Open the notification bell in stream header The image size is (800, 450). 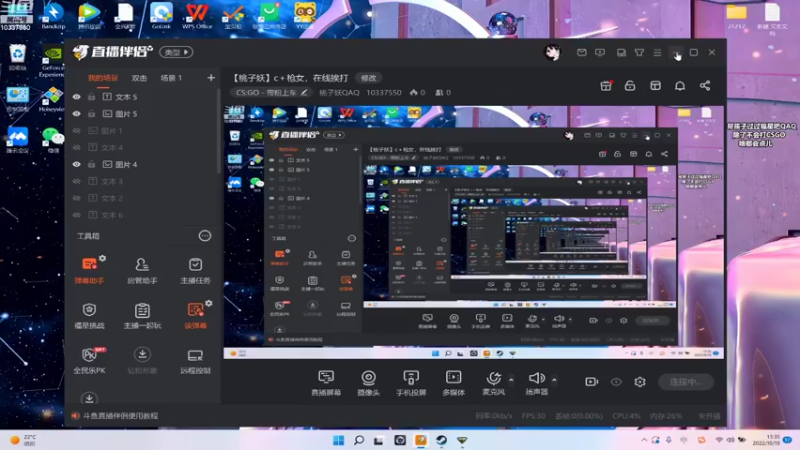[x=680, y=86]
